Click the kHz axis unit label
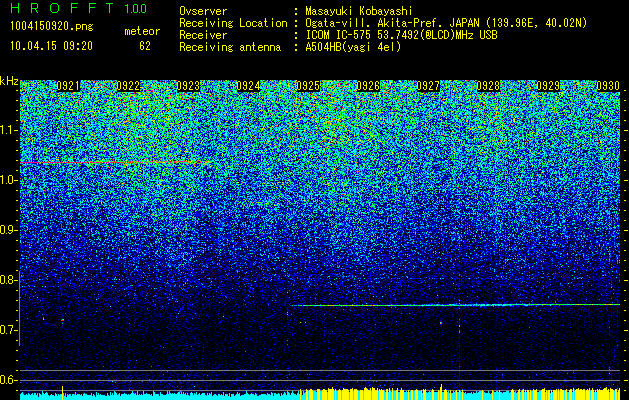The image size is (629, 400). pyautogui.click(x=9, y=82)
